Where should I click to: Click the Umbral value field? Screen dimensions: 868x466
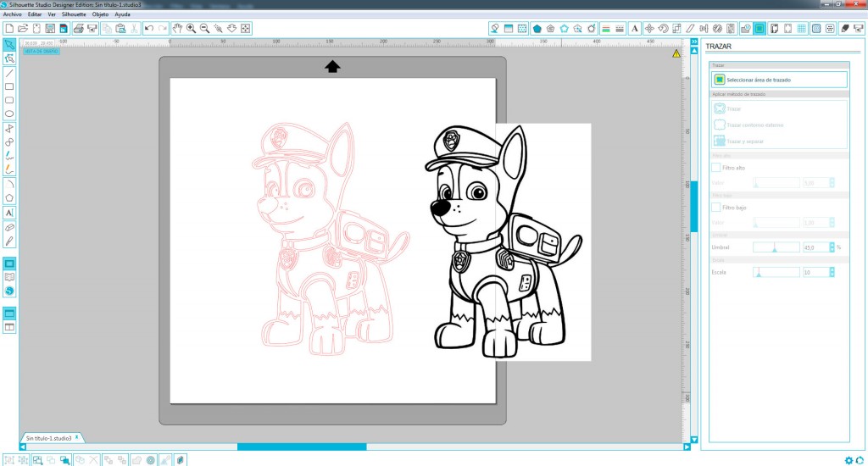[x=815, y=247]
